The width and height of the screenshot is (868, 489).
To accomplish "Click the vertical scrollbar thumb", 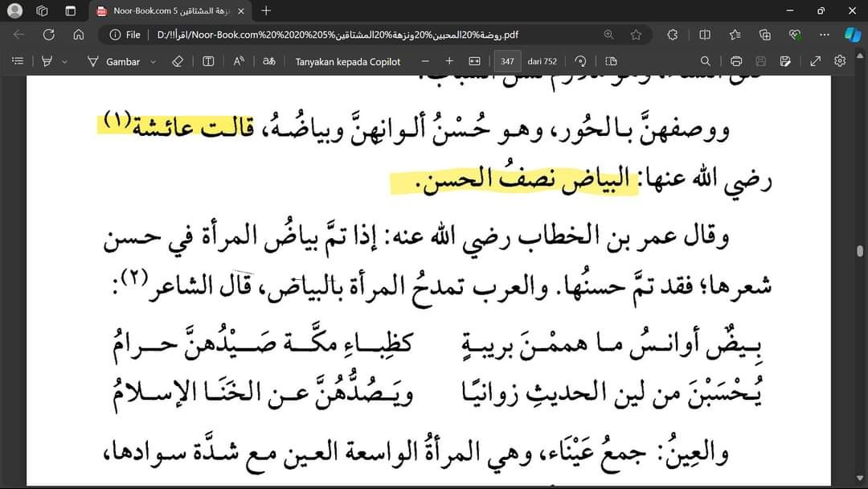I will (x=860, y=251).
